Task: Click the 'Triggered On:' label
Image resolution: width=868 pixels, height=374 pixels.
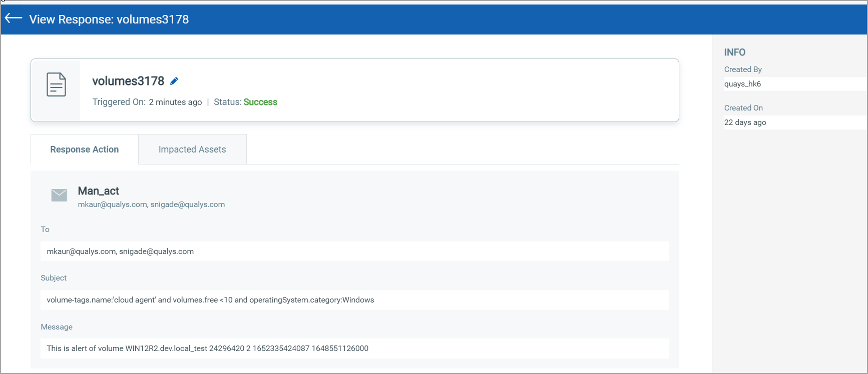Action: click(x=119, y=102)
